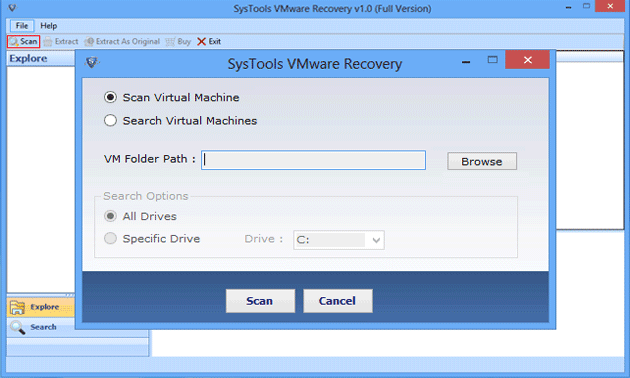This screenshot has height=378, width=630.
Task: Switch to the Search pane tab
Action: click(x=41, y=327)
